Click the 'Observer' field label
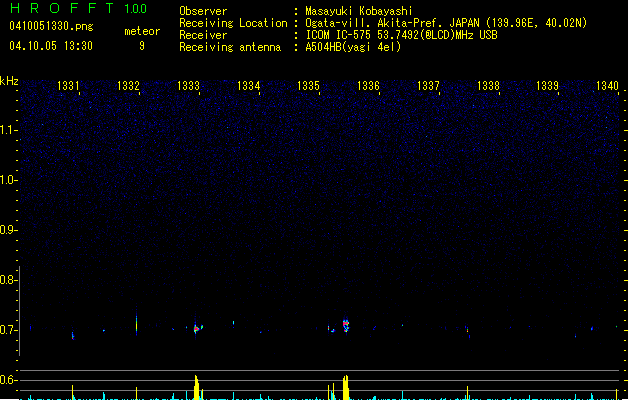 tap(203, 11)
